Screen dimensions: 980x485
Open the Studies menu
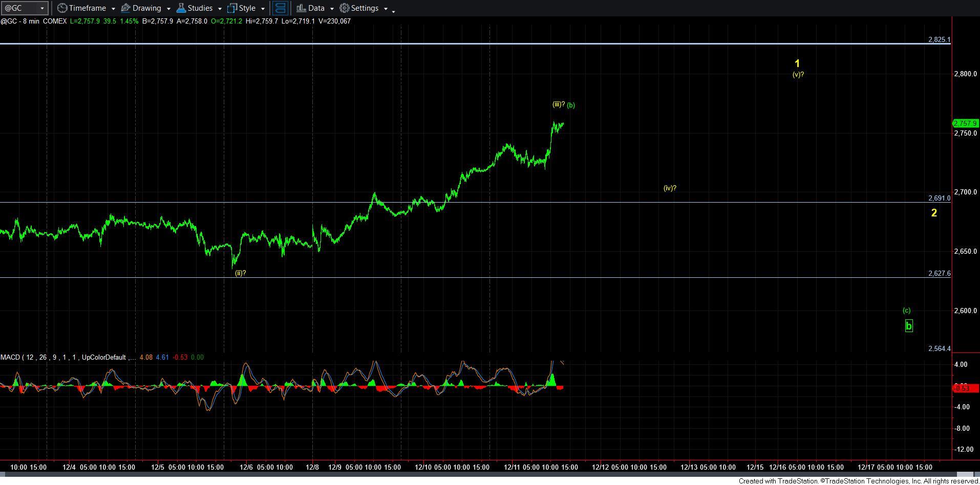(x=199, y=8)
